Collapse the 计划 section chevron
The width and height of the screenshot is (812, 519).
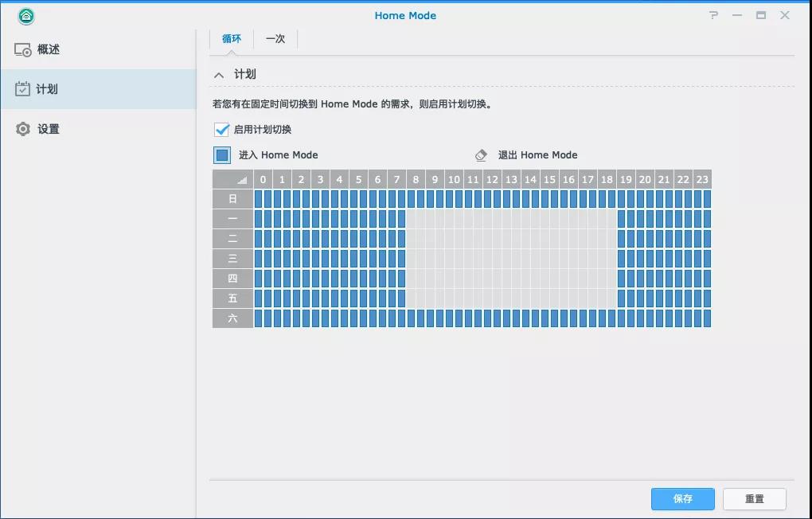tap(219, 75)
